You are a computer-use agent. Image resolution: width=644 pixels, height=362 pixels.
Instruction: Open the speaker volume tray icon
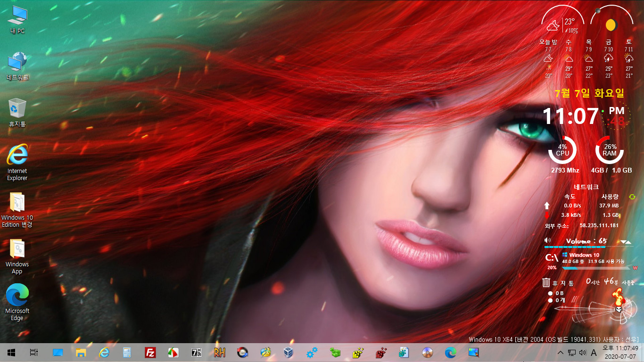click(x=583, y=353)
